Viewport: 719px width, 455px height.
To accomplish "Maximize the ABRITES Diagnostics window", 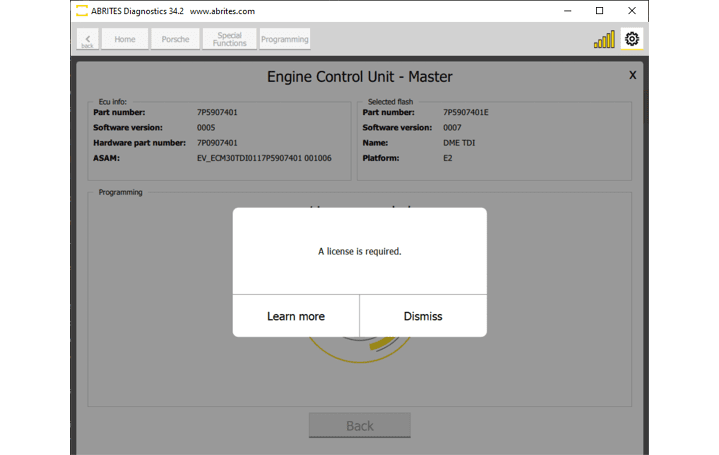I will 599,11.
